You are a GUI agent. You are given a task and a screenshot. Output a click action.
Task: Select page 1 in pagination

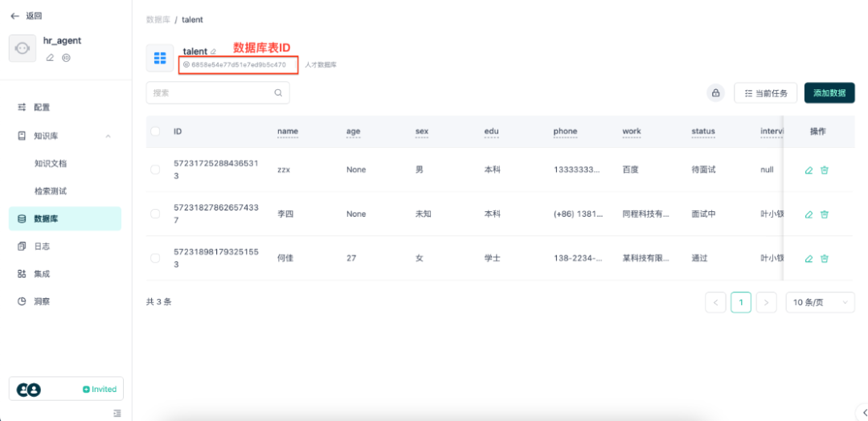coord(741,303)
